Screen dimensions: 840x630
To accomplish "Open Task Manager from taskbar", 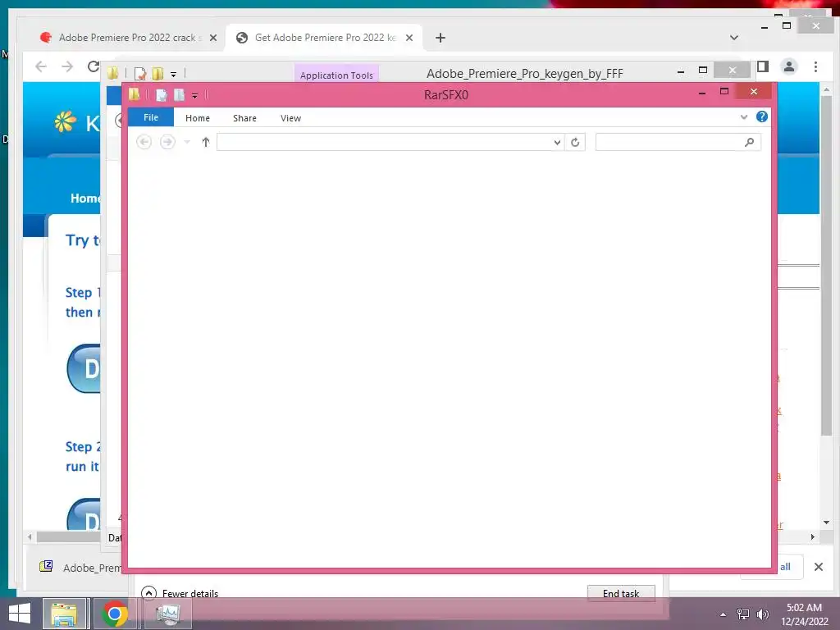I will tap(168, 614).
